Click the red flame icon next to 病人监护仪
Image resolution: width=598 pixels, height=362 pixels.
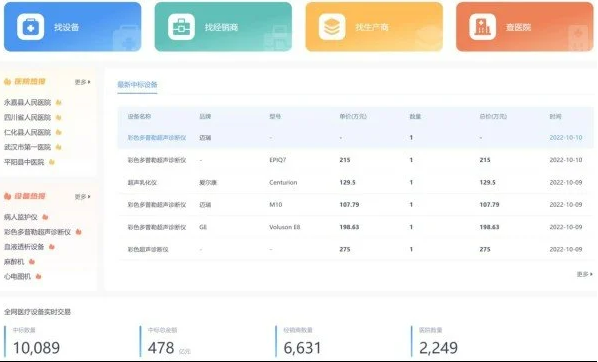point(45,217)
